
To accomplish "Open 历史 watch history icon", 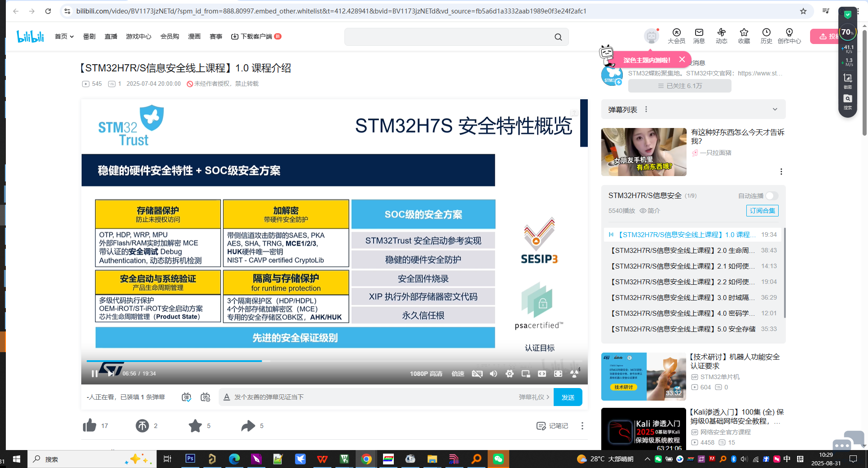I will click(x=767, y=36).
